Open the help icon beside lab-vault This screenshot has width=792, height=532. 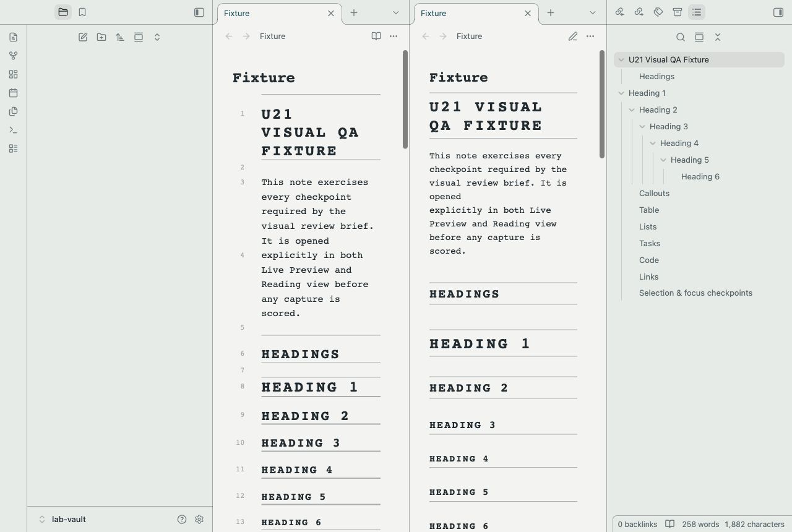click(182, 519)
